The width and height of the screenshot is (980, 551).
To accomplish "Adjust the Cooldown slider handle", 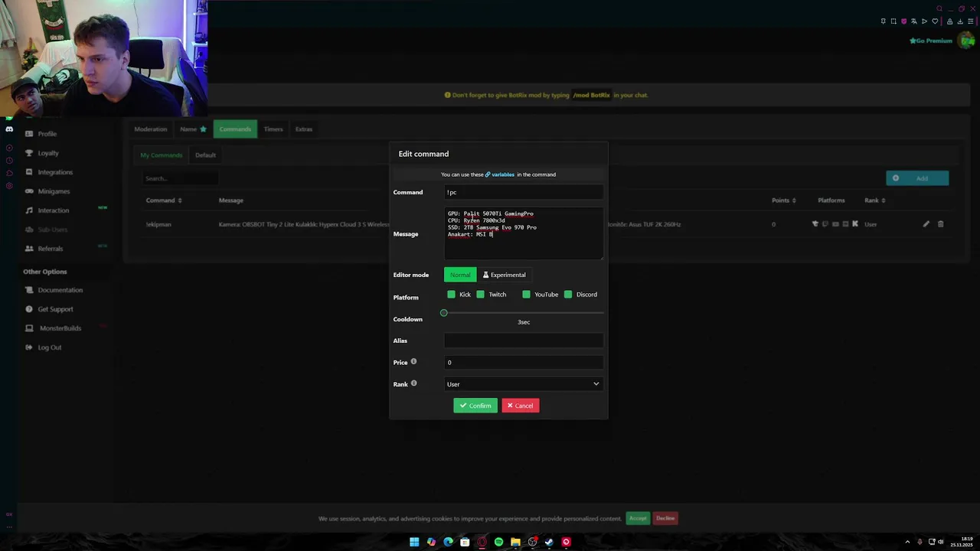I will point(444,313).
